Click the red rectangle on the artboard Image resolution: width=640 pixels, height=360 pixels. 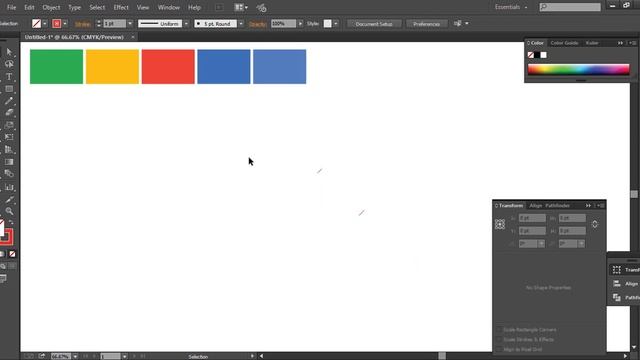click(x=168, y=67)
